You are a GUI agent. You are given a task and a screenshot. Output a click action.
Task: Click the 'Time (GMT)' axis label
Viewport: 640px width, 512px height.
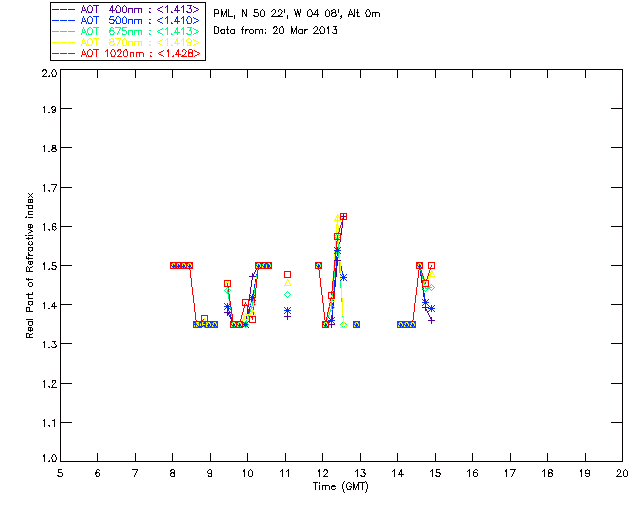pyautogui.click(x=341, y=487)
